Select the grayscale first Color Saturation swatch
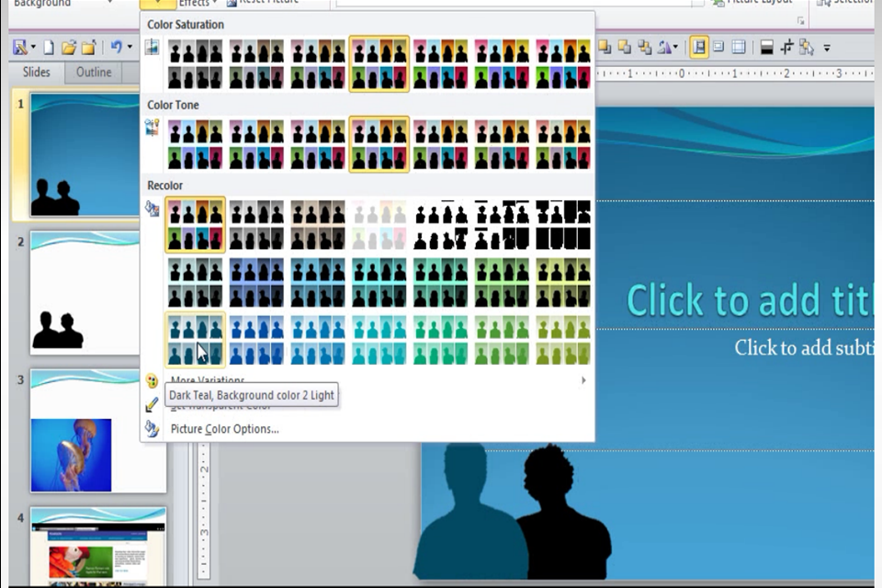This screenshot has height=588, width=882. click(195, 64)
